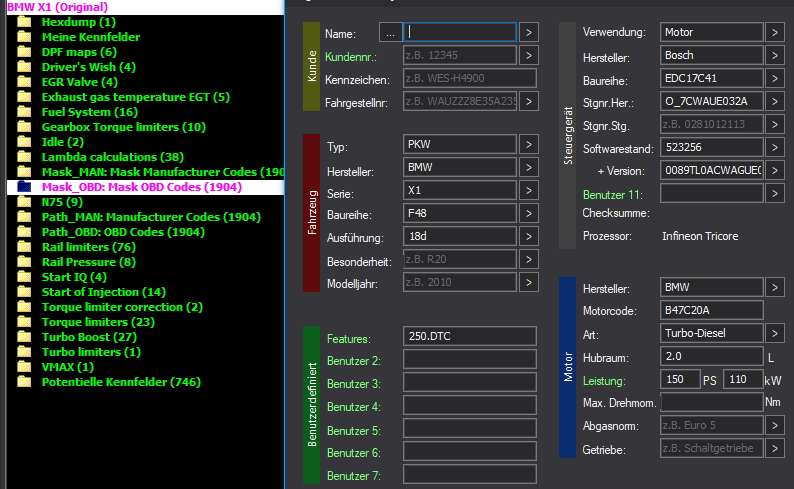Viewport: 794px width, 489px height.
Task: Open the arrow beside Benutzer 11 field
Action: point(775,193)
